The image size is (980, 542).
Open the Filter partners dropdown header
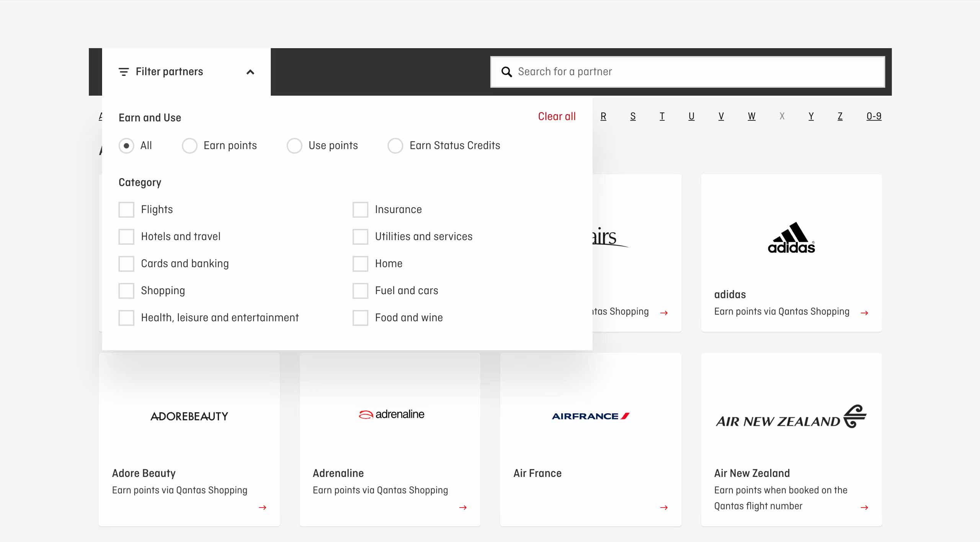[x=186, y=72]
